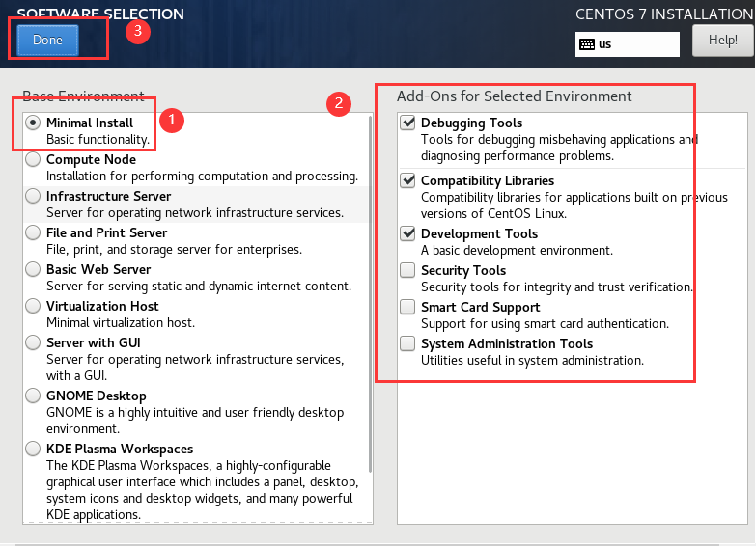The image size is (756, 546).
Task: Uncheck the Development Tools checkbox
Action: [407, 233]
